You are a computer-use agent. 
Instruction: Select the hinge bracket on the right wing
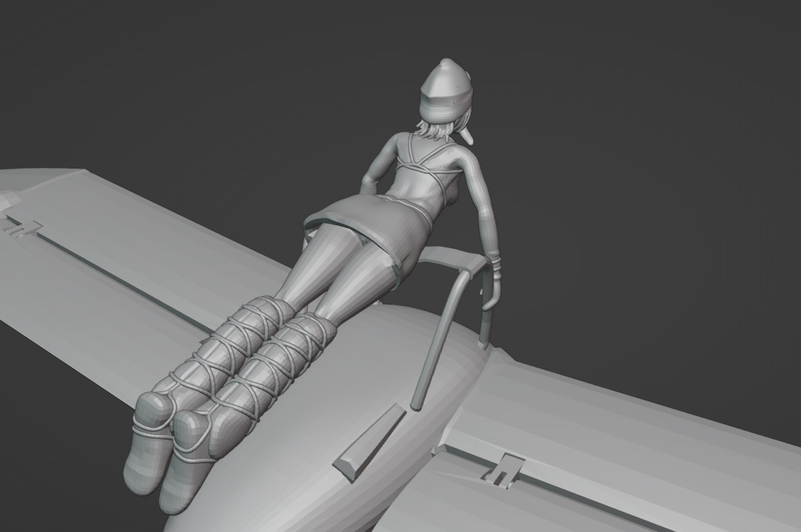pyautogui.click(x=503, y=469)
